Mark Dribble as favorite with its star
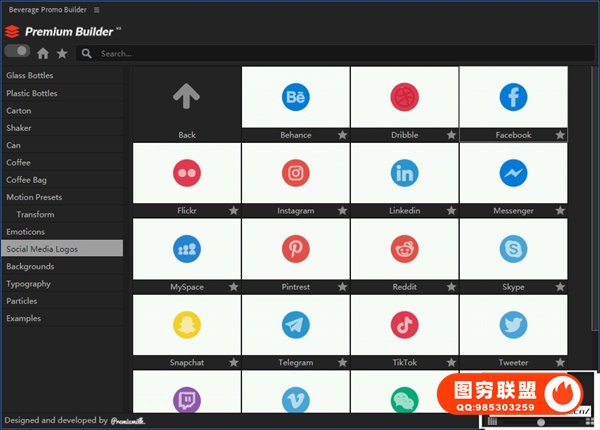 [451, 135]
